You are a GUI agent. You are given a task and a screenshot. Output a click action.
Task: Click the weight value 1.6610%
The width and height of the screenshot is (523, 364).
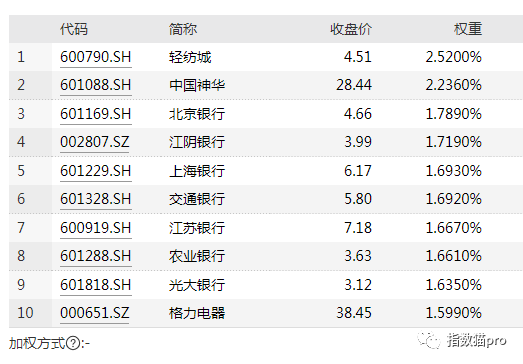454,256
